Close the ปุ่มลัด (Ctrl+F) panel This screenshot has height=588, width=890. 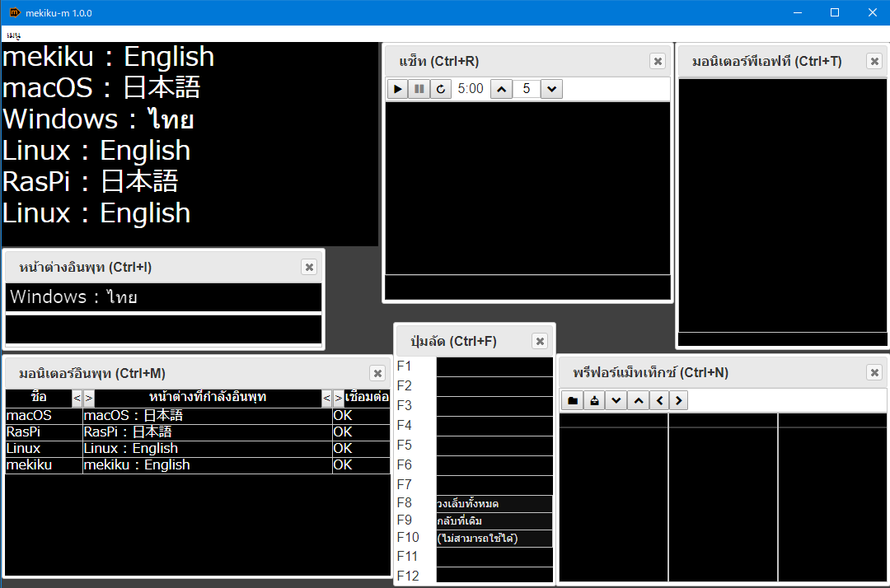coord(540,340)
